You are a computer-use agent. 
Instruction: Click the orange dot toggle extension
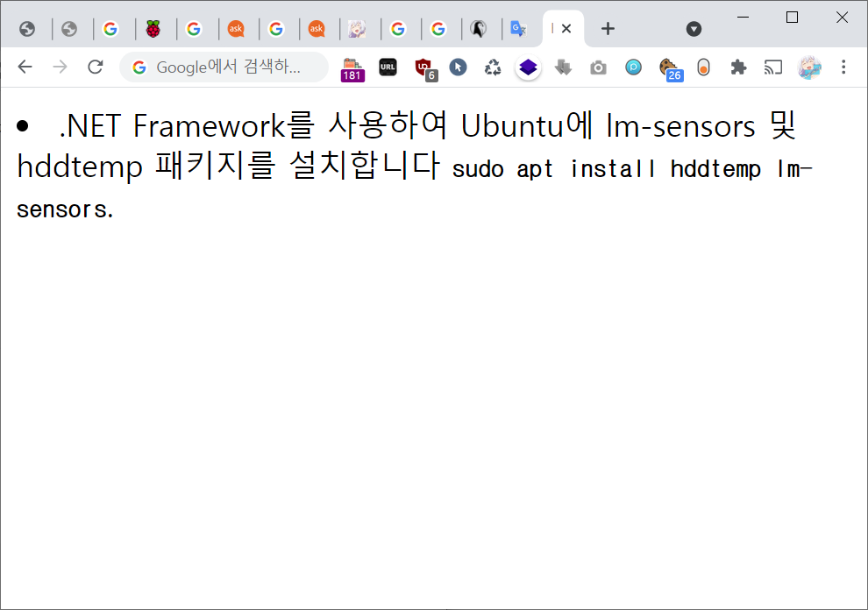click(x=703, y=67)
